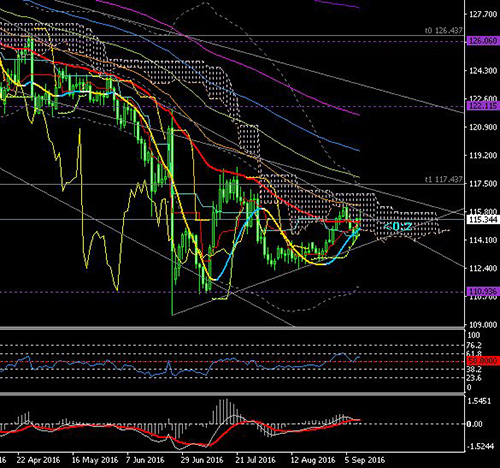Select the t0 126.437 horizontal line label

point(444,31)
